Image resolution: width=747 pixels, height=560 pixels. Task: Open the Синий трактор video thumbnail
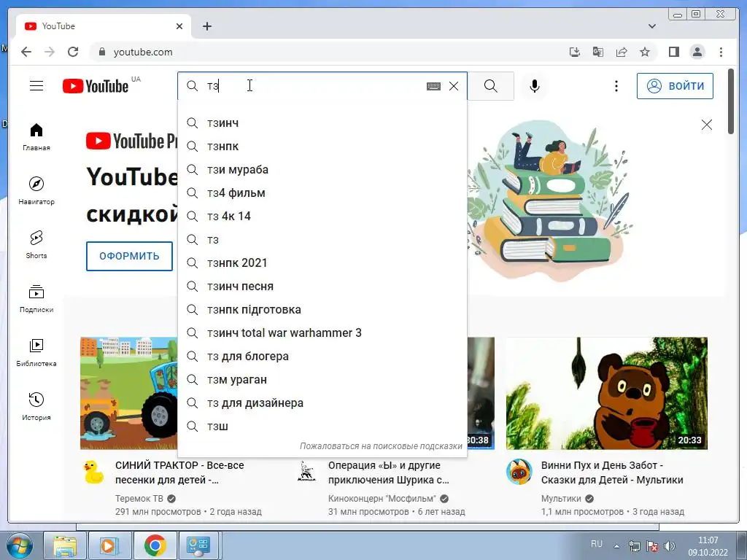(x=128, y=393)
